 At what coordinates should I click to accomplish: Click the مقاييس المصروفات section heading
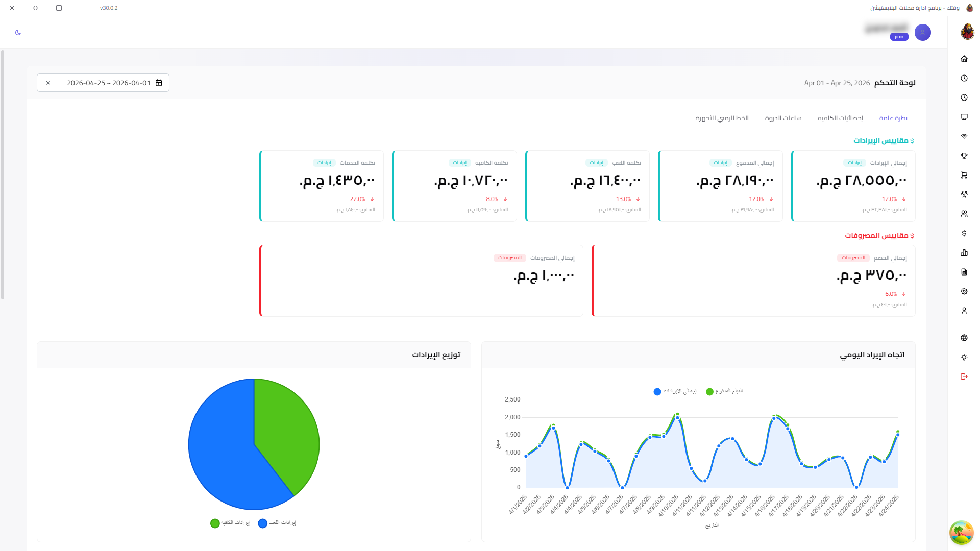(876, 235)
